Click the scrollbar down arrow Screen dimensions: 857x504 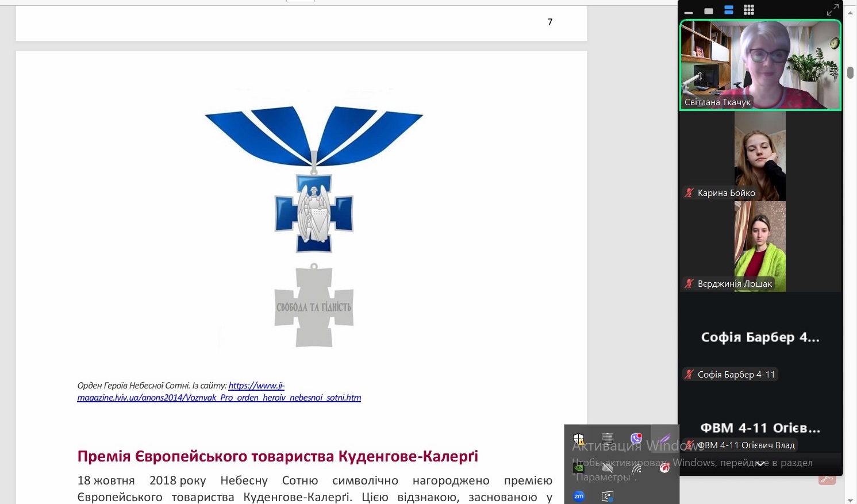(x=851, y=499)
